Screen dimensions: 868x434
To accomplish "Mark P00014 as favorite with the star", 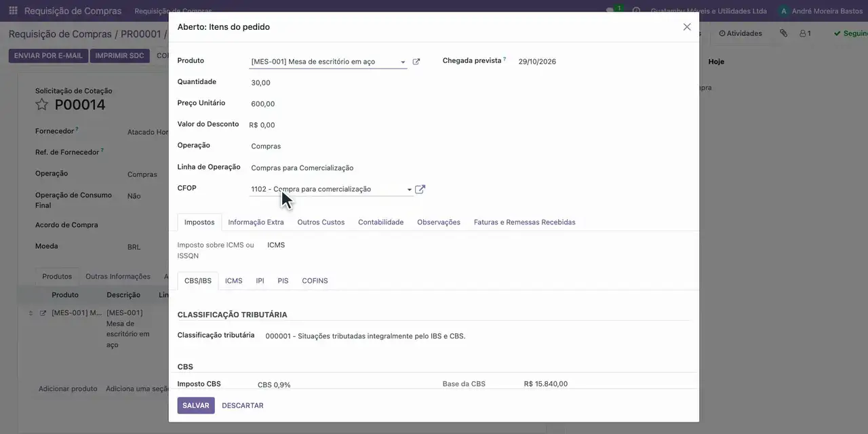I will (x=42, y=104).
